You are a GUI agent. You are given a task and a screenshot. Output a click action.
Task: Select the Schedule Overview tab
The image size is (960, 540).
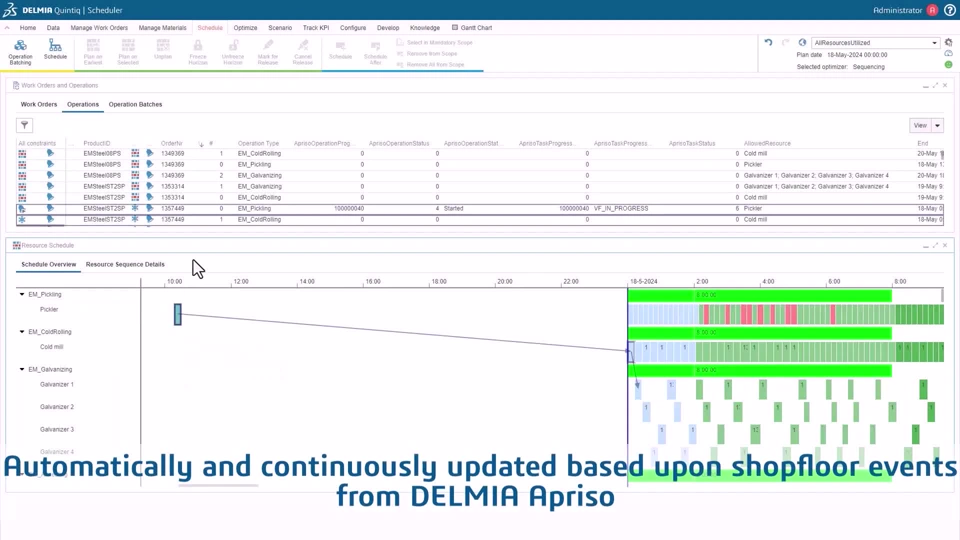click(x=49, y=264)
